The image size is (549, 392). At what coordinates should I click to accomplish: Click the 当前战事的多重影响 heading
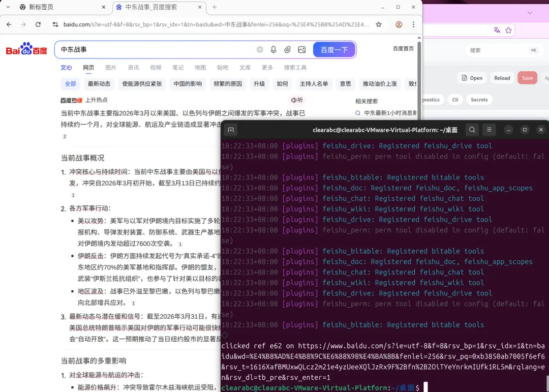pos(94,361)
